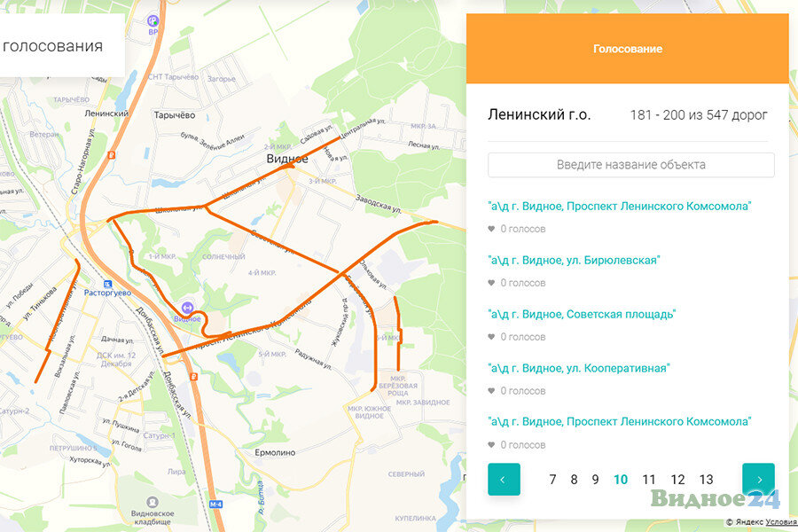The height and width of the screenshot is (532, 798).
Task: Click the СНТ Тарычёво label
Action: (x=173, y=77)
